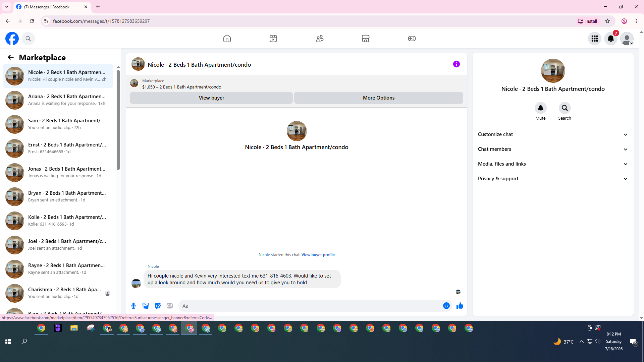Go back from Marketplace chat list
Viewport: 644px width, 362px height.
coord(11,57)
